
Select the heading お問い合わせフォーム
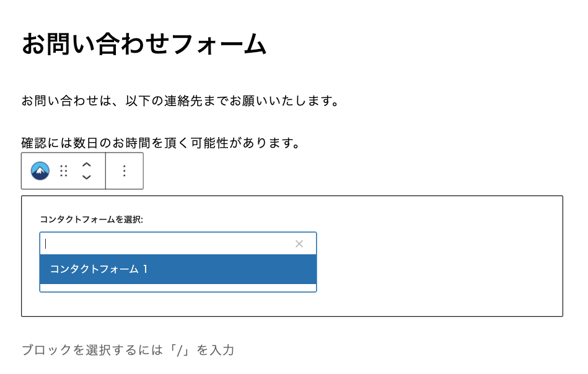[143, 42]
